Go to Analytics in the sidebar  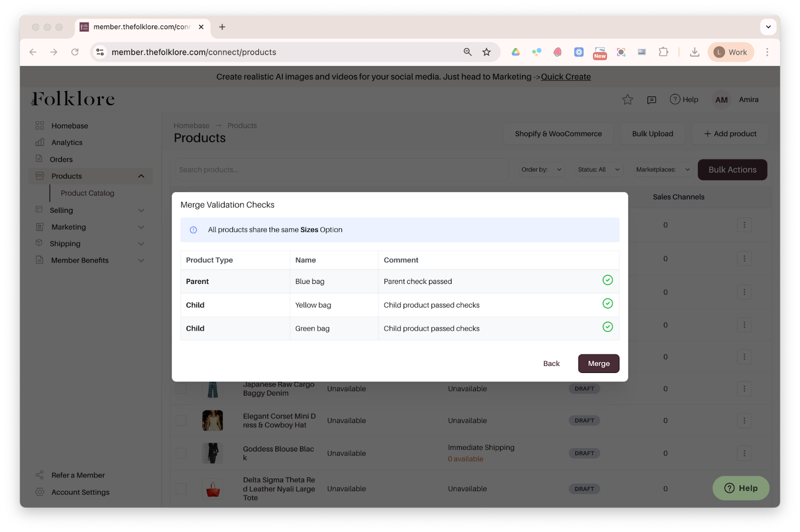point(66,142)
